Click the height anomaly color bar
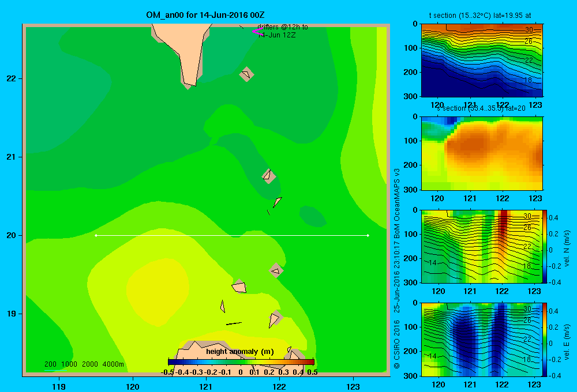Viewport: 577px width, 392px height. click(241, 361)
